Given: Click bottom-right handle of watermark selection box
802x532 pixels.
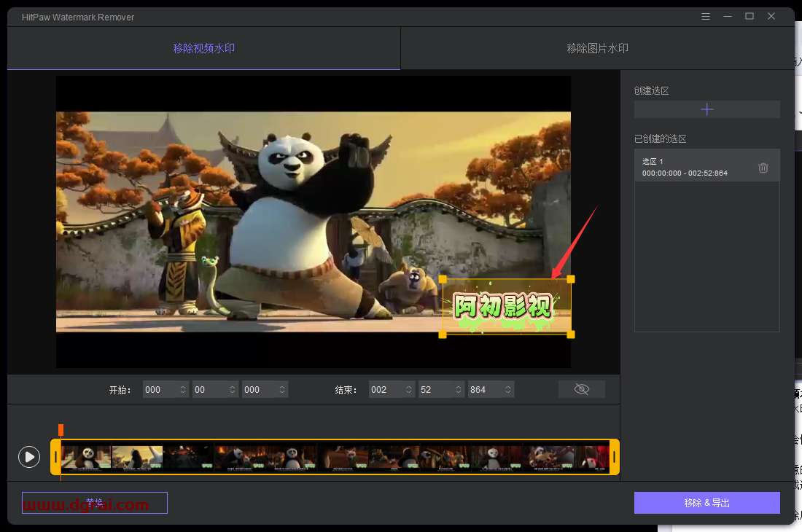Looking at the screenshot, I should coord(571,335).
